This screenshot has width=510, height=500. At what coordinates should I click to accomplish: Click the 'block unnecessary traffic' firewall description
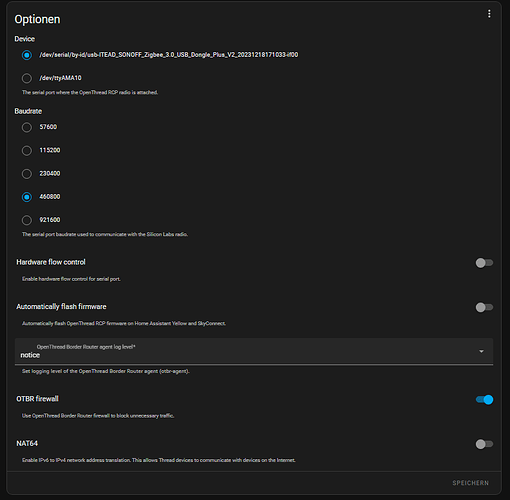98,416
